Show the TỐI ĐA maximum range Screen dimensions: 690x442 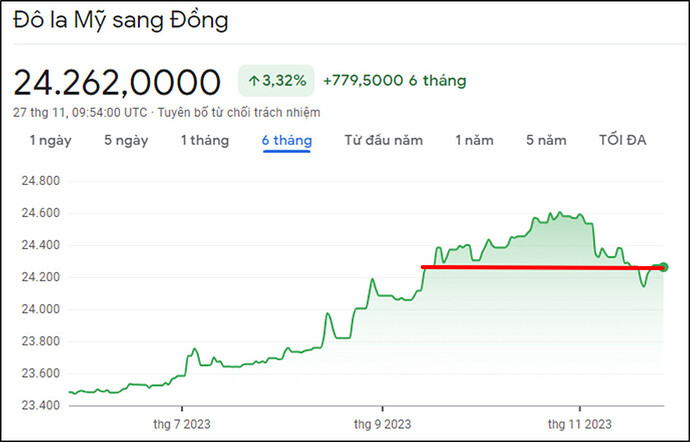[622, 140]
